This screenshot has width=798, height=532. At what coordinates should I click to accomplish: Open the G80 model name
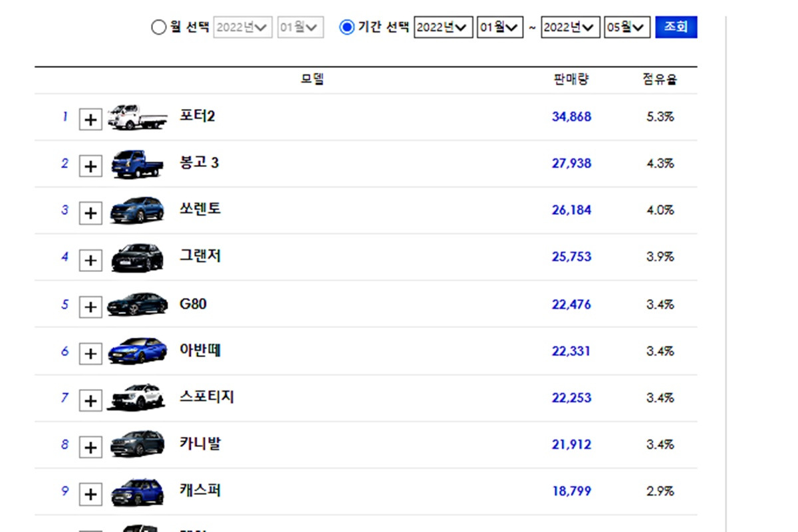click(x=193, y=304)
